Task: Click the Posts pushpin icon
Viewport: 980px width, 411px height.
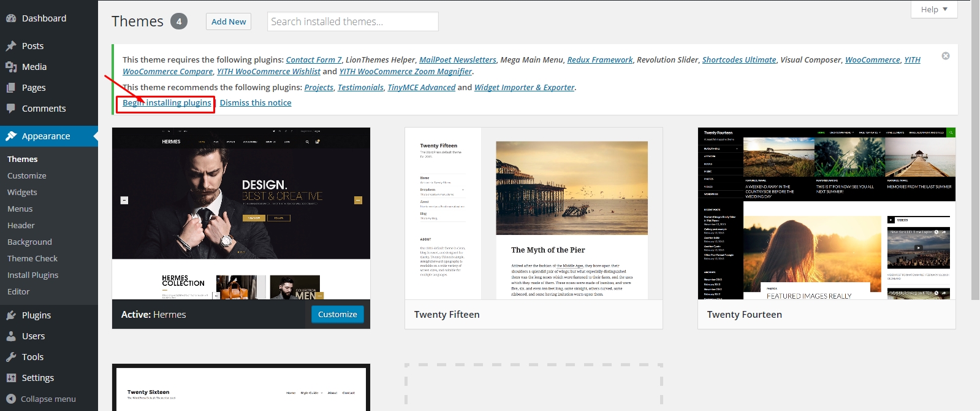Action: coord(11,46)
